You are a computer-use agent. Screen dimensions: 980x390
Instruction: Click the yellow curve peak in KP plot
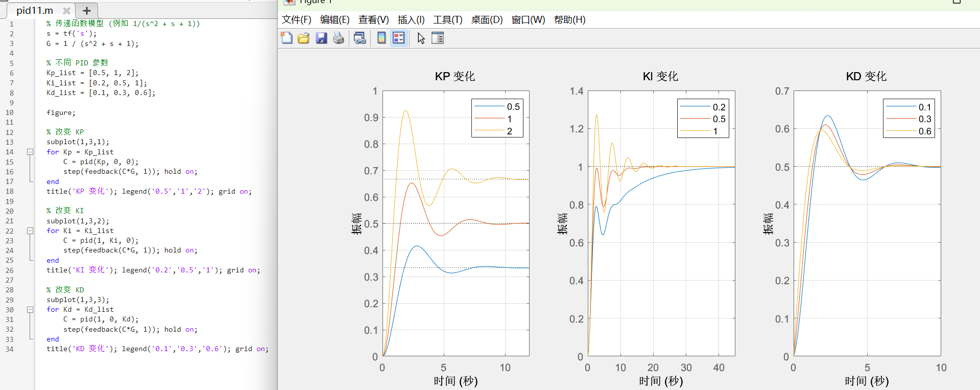pyautogui.click(x=405, y=111)
